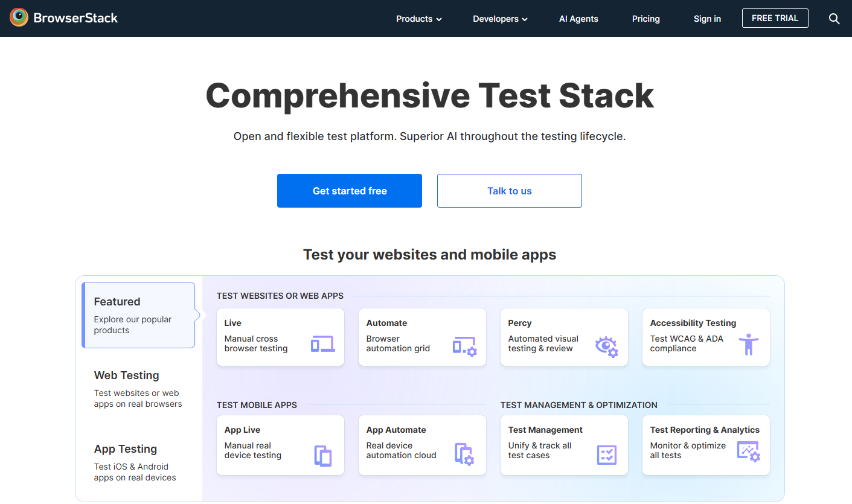The image size is (852, 504).
Task: Click 'Test WCAG & ADA compliance' text
Action: [x=687, y=343]
